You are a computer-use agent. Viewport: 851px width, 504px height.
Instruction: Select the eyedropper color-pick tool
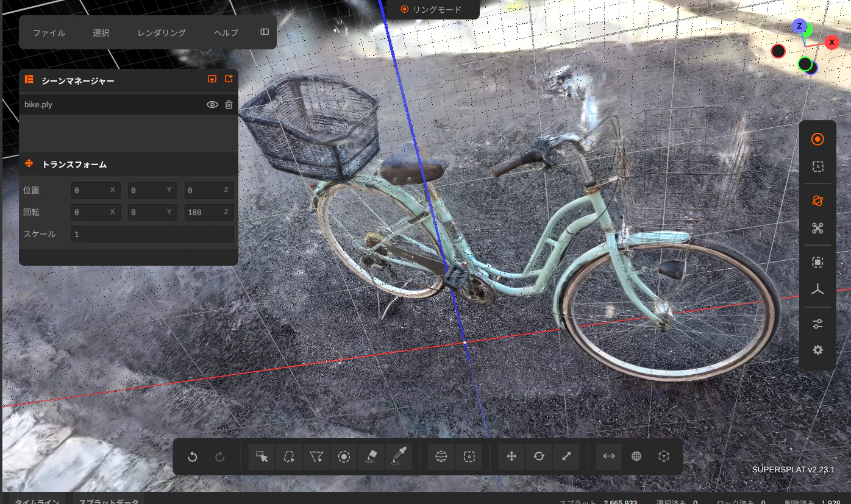pos(398,456)
